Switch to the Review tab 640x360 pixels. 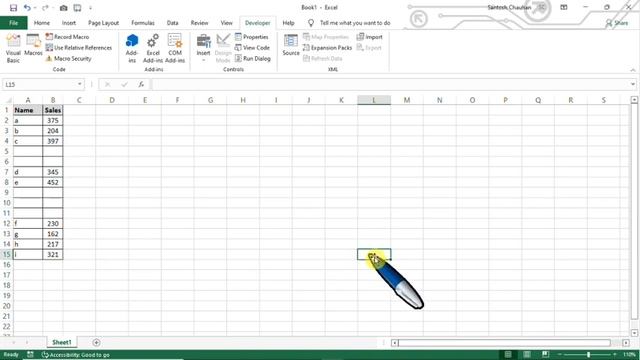(x=200, y=23)
